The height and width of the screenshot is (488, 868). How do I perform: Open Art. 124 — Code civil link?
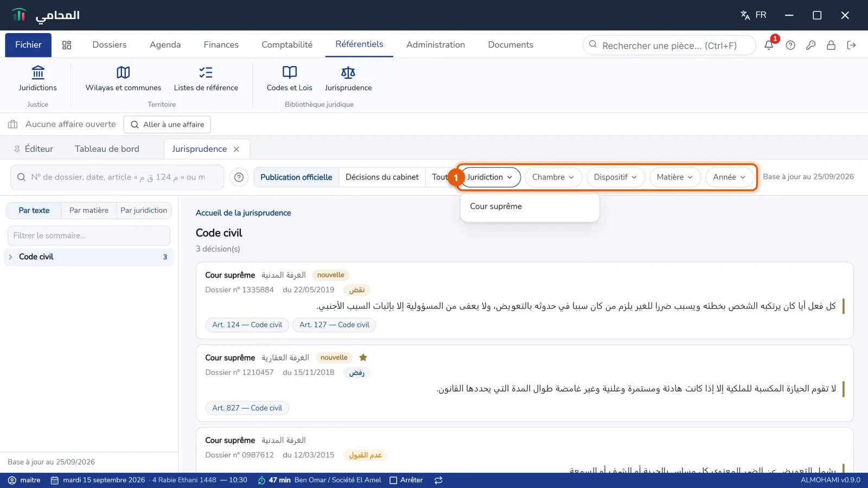pos(247,325)
